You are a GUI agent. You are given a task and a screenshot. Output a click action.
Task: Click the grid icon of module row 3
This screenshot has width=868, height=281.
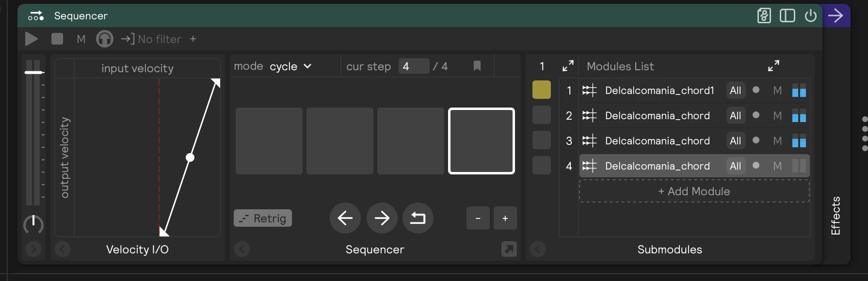[590, 141]
